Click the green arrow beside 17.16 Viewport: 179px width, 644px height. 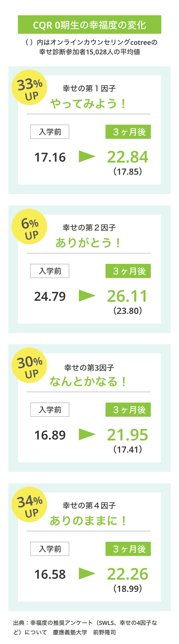coord(87,157)
